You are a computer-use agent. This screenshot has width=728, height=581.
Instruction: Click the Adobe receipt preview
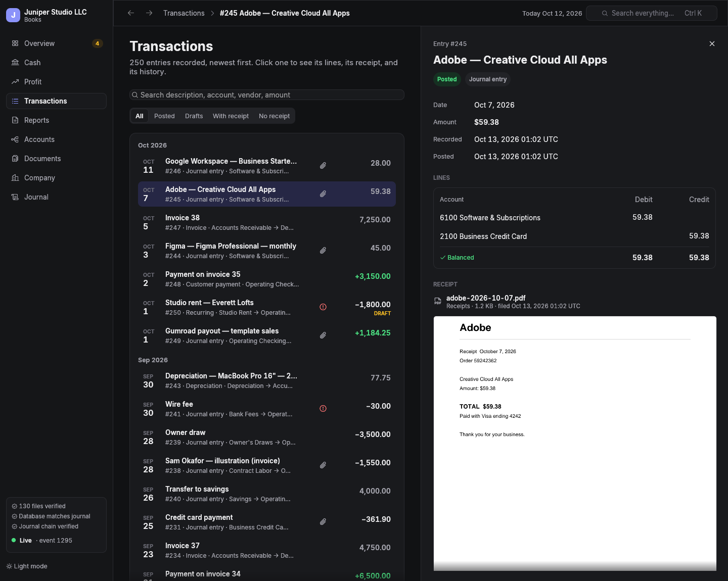575,444
